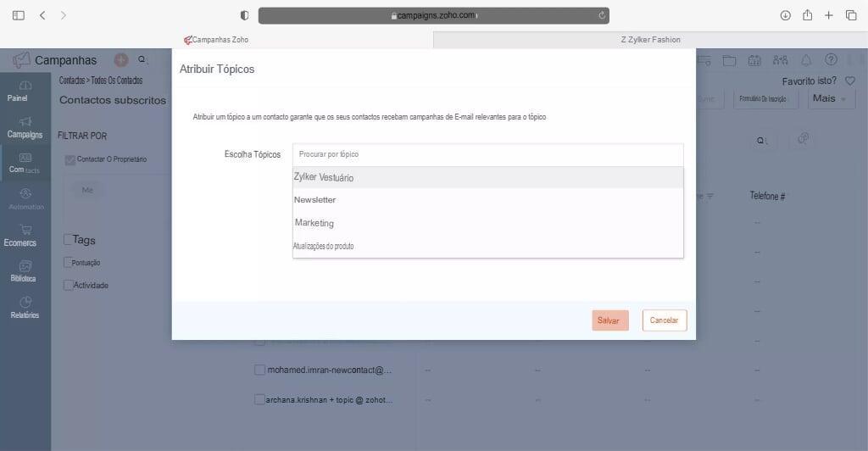The image size is (868, 451).
Task: Toggle Contactar O Proprietário checkbox
Action: (70, 160)
